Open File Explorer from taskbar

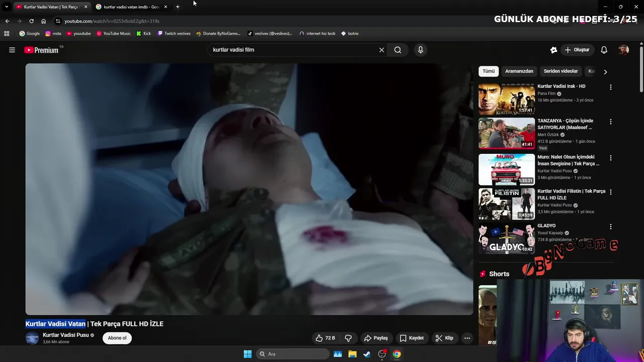(352, 354)
